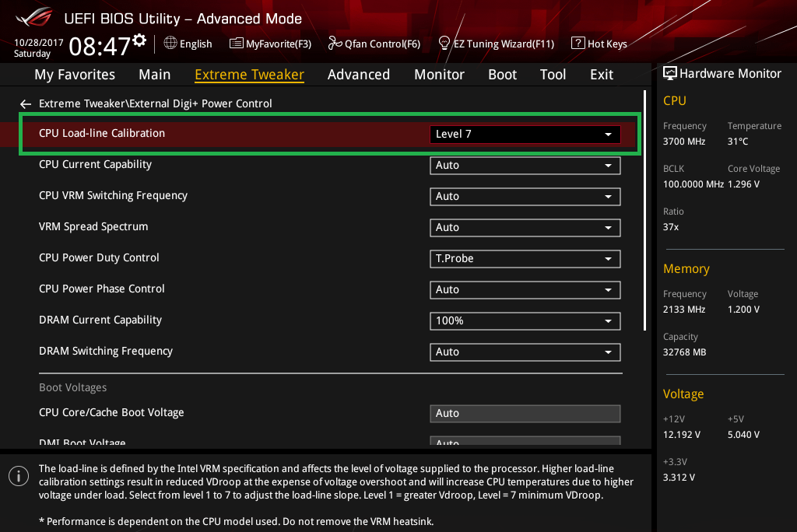The image size is (797, 532).
Task: Click the ROG logo icon
Action: 34,17
